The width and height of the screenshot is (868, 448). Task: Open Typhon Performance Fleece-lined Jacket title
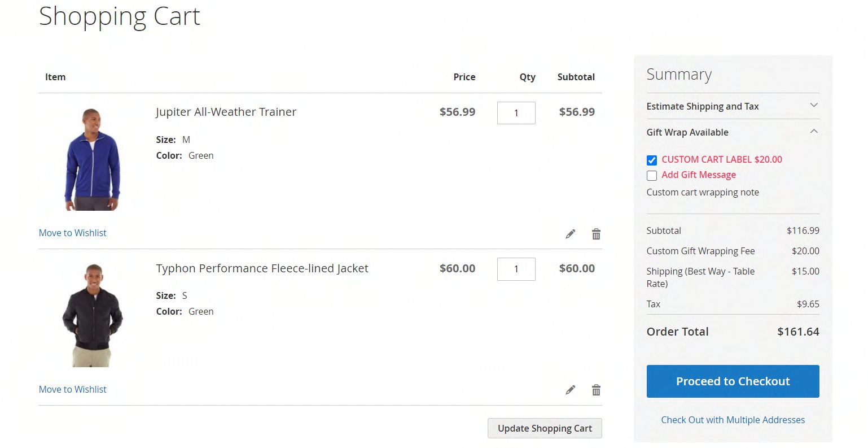point(262,268)
